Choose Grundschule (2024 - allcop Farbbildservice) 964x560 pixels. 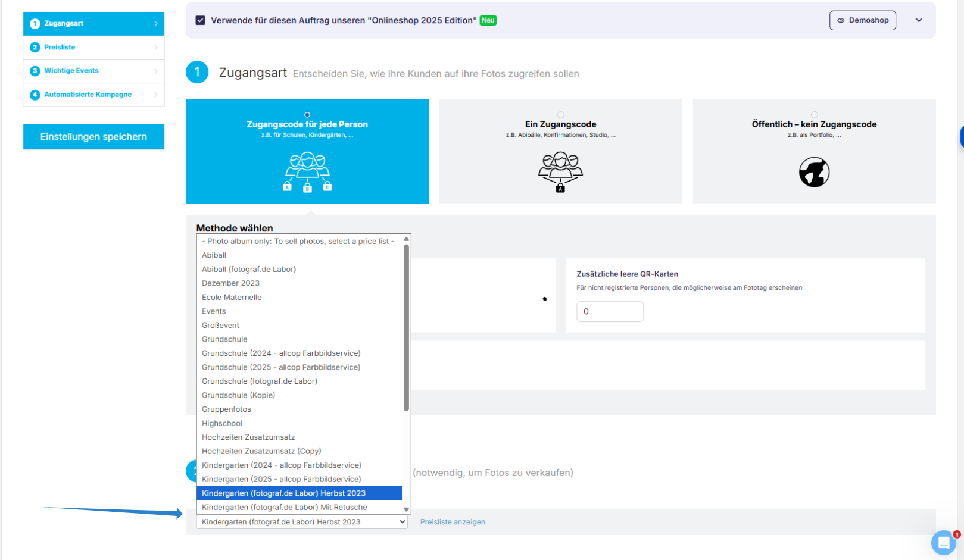(300, 353)
